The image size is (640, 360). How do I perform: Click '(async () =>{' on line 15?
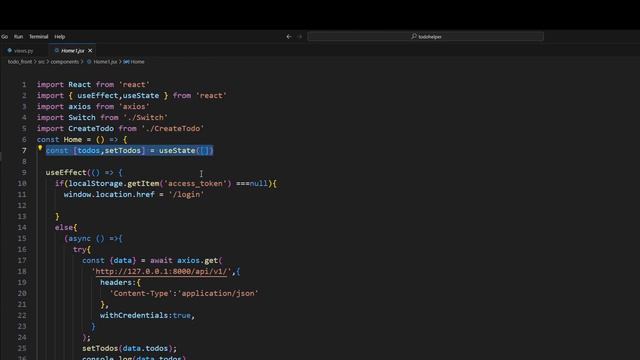(x=93, y=238)
